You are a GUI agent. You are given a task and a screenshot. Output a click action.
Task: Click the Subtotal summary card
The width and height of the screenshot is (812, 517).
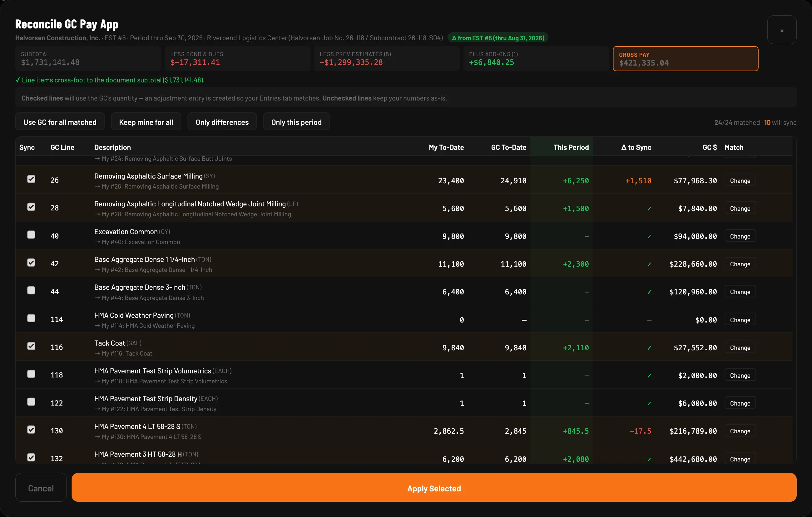[x=88, y=59]
